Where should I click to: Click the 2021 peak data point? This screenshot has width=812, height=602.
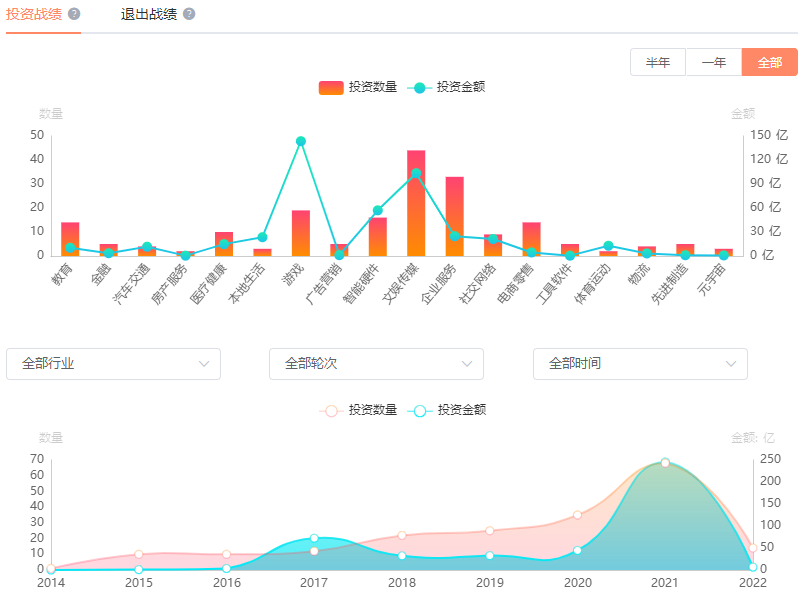[665, 463]
